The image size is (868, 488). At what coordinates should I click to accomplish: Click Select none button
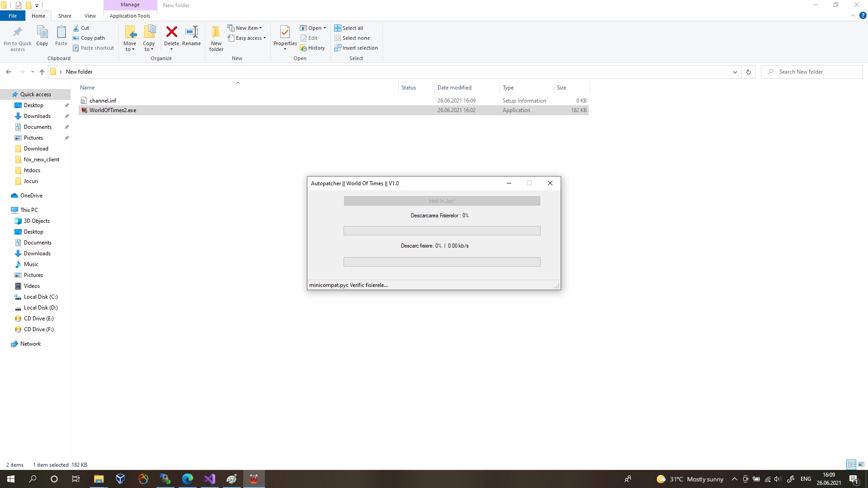pos(352,38)
